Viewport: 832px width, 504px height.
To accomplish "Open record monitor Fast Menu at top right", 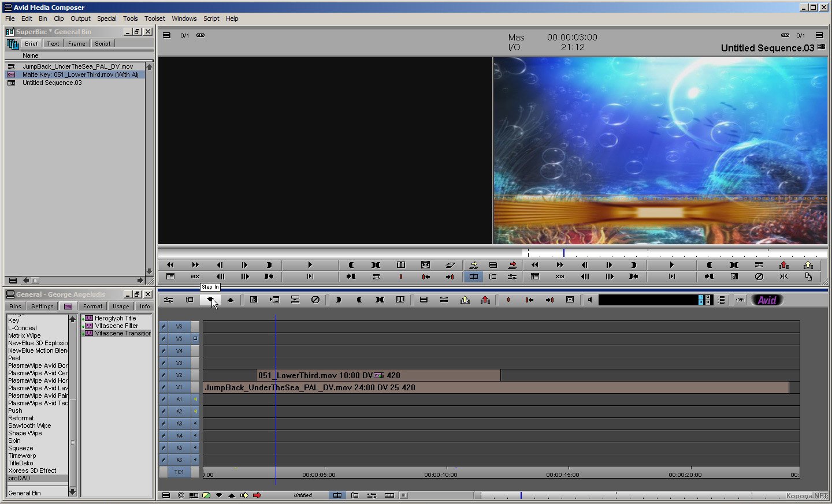I will pyautogui.click(x=819, y=35).
